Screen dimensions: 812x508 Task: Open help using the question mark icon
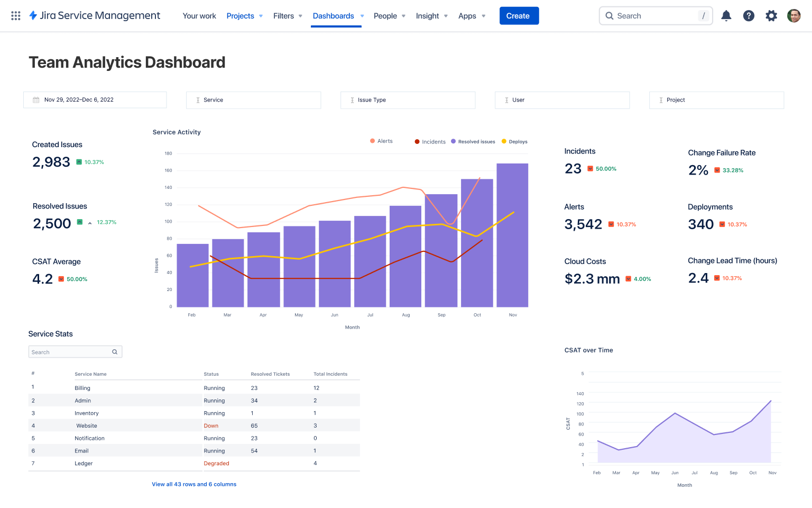pos(749,15)
